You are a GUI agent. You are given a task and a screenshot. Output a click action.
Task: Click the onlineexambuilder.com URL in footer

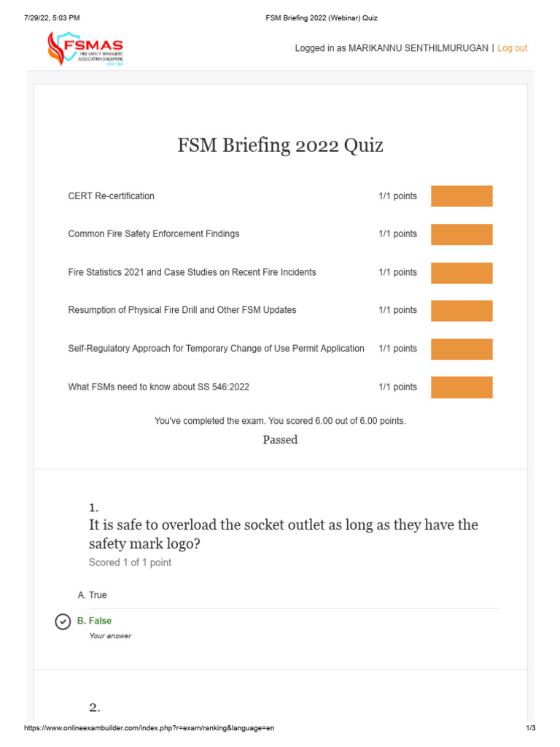click(149, 729)
